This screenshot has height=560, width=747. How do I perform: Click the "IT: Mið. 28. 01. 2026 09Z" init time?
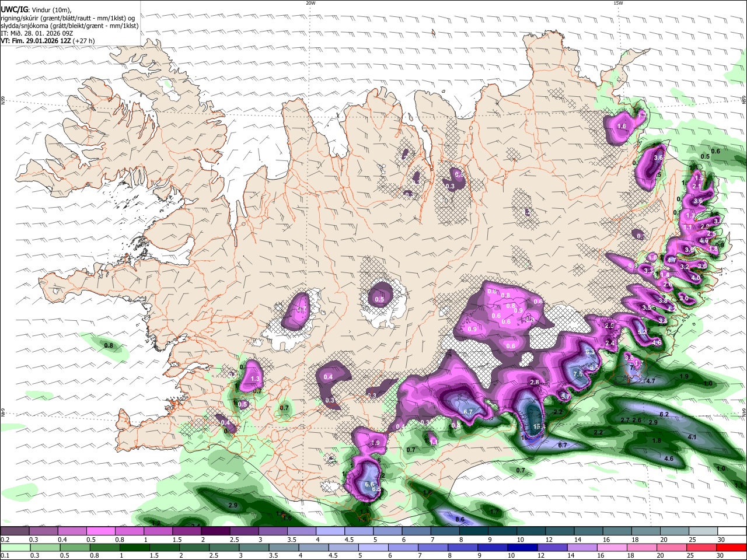(x=37, y=33)
